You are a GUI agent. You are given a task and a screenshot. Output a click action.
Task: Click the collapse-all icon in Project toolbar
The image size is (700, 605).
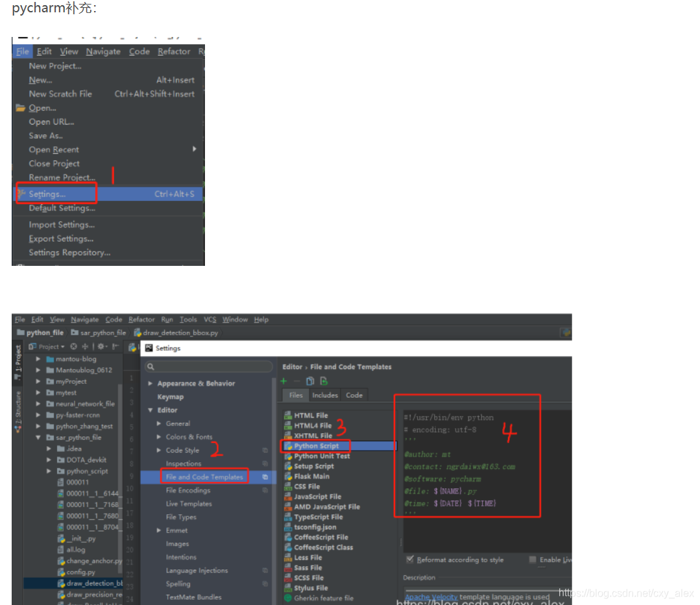[x=85, y=346]
